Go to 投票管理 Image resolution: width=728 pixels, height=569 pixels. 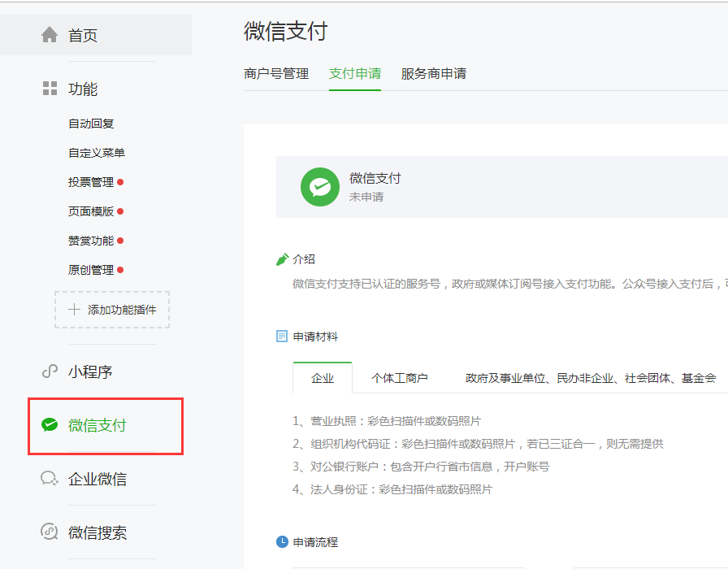[x=91, y=182]
